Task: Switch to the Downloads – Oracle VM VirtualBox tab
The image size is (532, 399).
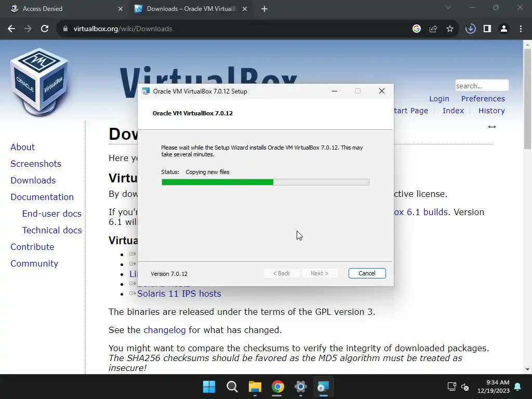Action: [191, 9]
